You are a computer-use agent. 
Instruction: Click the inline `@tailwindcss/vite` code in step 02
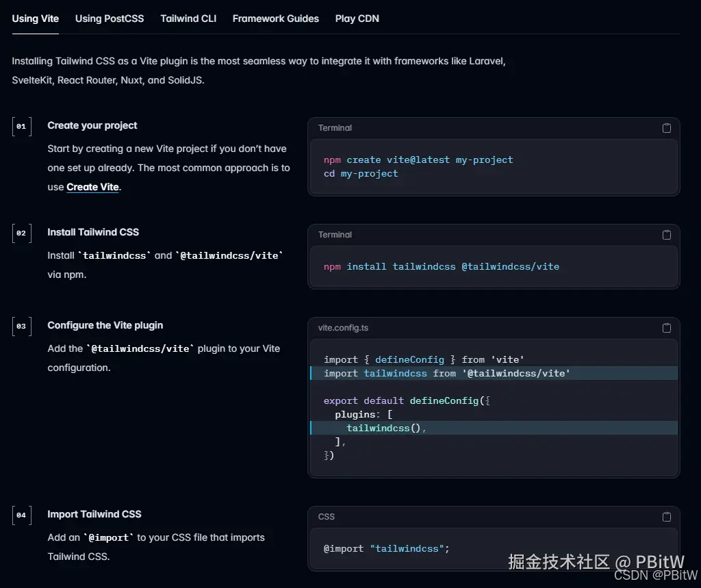coord(229,255)
